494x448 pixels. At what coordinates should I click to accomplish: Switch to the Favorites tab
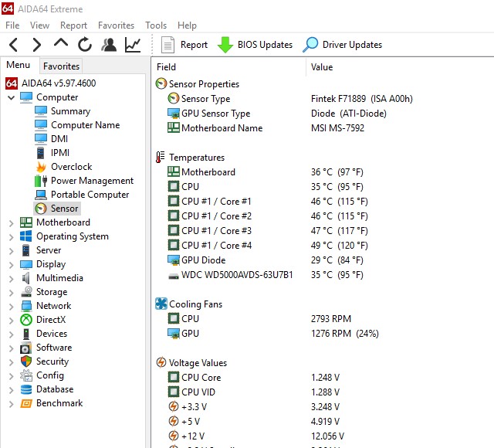[x=61, y=66]
